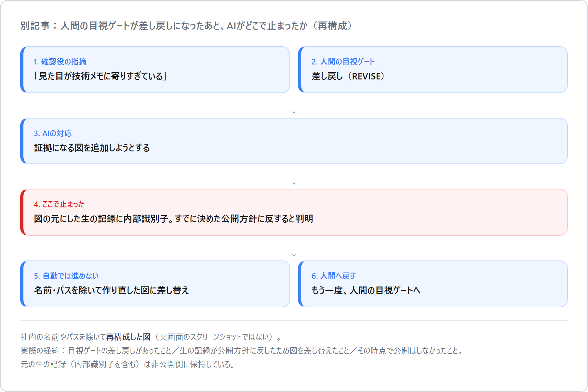Click the footnote line starting '実際の経緯：'
The height and width of the screenshot is (392, 588).
[x=242, y=351]
